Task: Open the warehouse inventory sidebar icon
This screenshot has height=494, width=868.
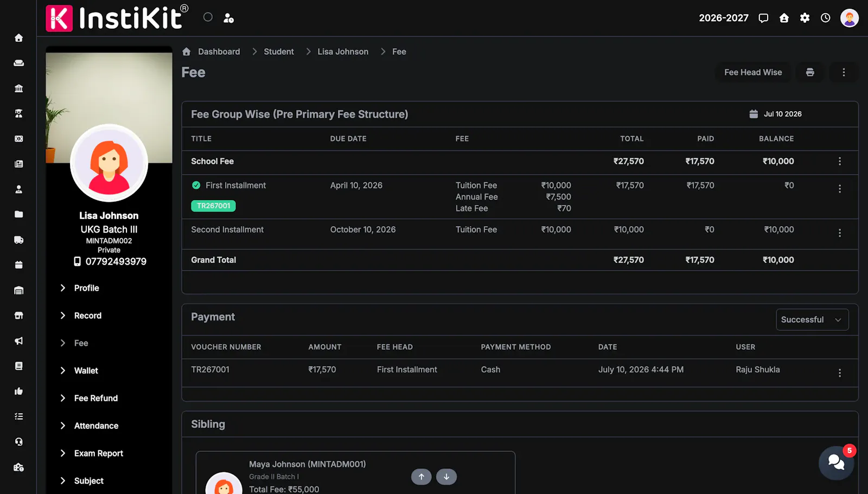Action: (x=18, y=290)
